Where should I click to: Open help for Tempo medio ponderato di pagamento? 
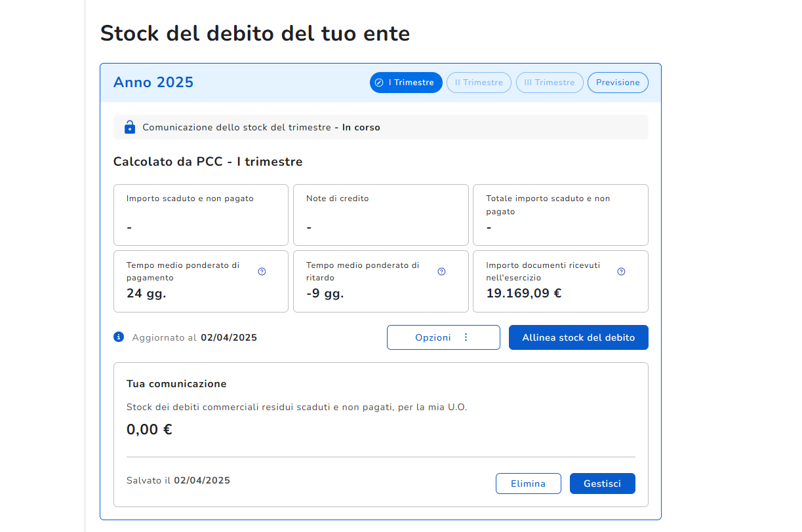coord(262,271)
